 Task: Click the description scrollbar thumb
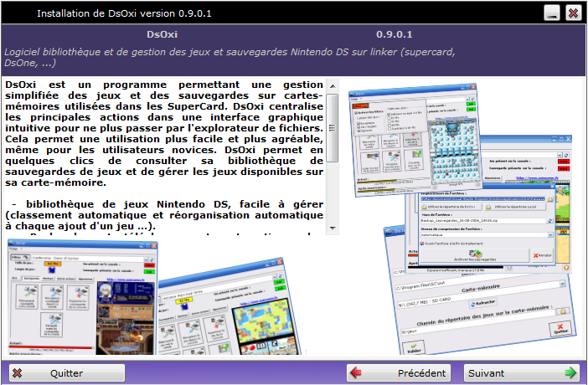click(x=333, y=128)
